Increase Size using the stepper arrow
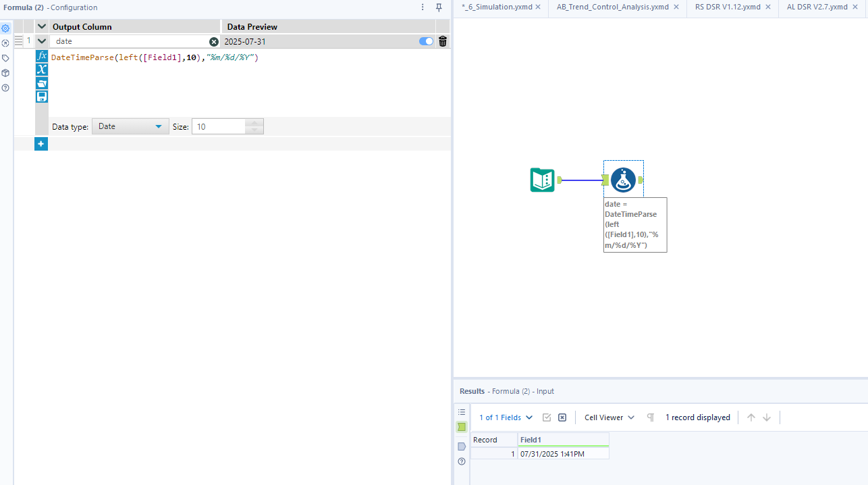This screenshot has width=868, height=485. [254, 122]
